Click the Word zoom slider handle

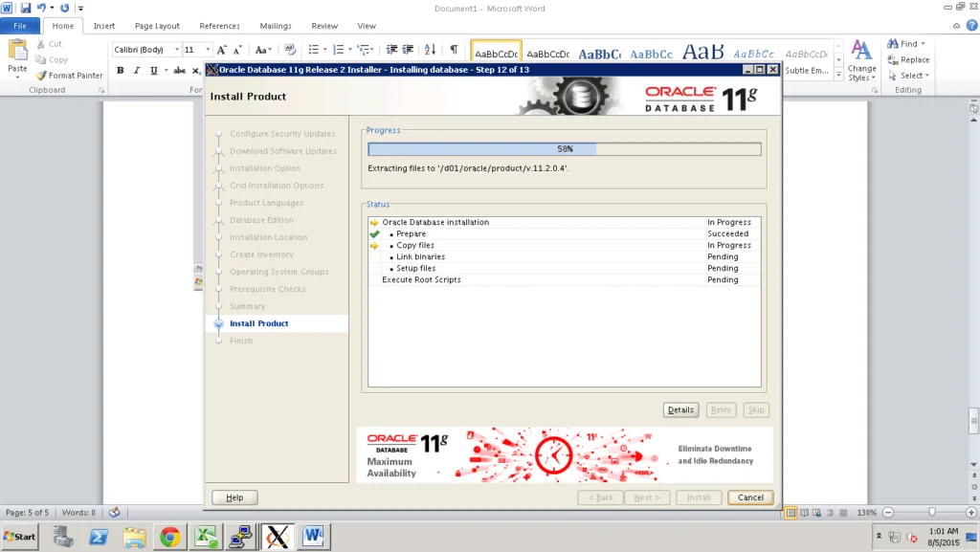(932, 513)
